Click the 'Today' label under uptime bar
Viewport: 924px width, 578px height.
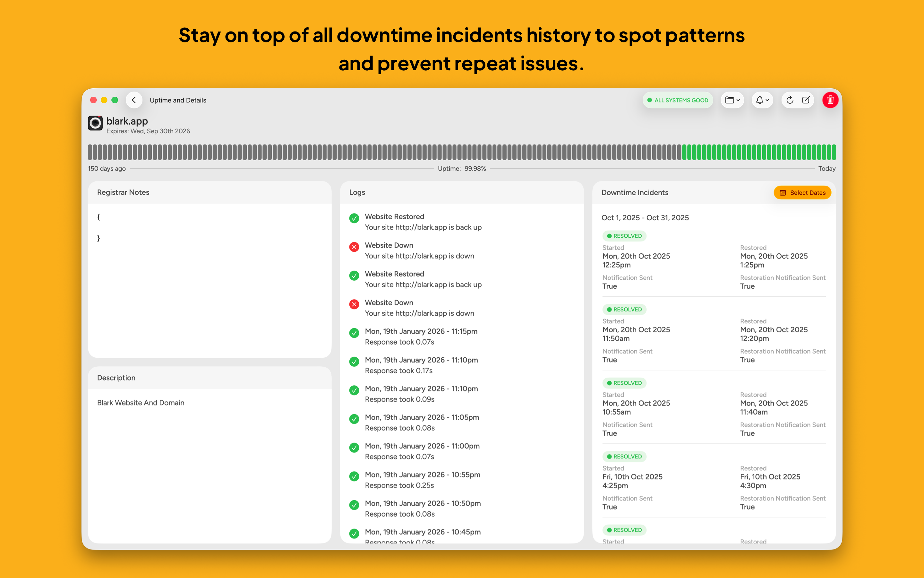827,169
